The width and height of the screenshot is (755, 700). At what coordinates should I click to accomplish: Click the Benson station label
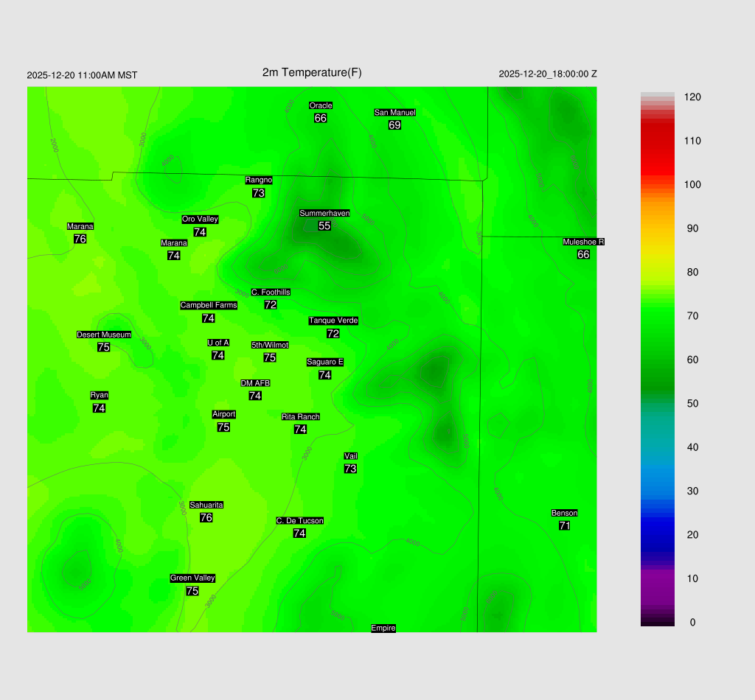point(565,514)
